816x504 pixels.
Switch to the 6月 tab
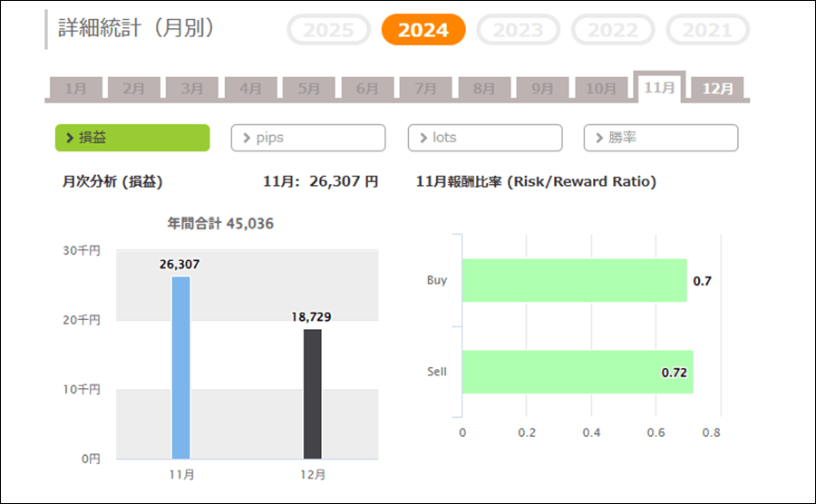click(x=367, y=89)
